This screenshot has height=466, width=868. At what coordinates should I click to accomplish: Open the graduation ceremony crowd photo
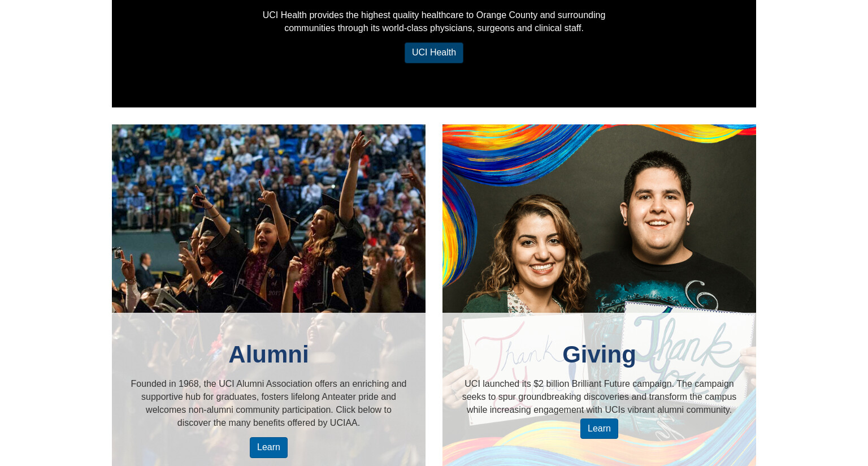(x=268, y=218)
